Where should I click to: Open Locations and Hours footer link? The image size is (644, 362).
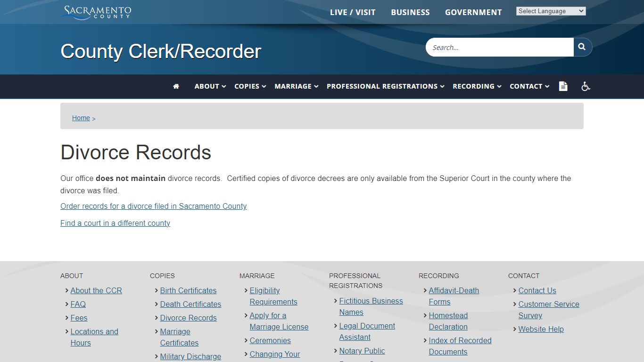(94, 337)
